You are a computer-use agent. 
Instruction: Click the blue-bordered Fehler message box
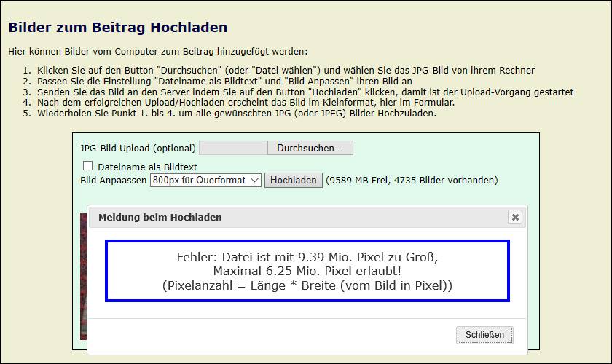(x=307, y=271)
